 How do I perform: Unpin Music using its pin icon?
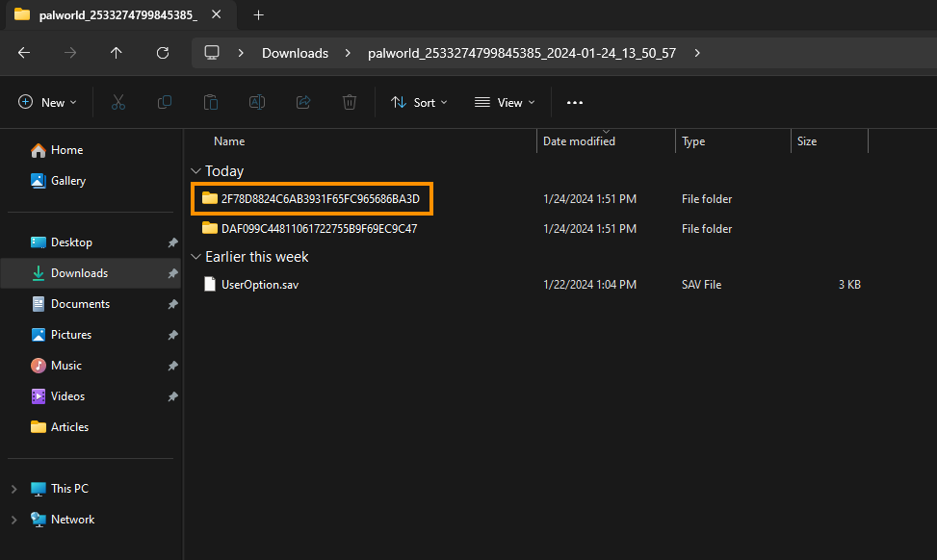point(172,366)
